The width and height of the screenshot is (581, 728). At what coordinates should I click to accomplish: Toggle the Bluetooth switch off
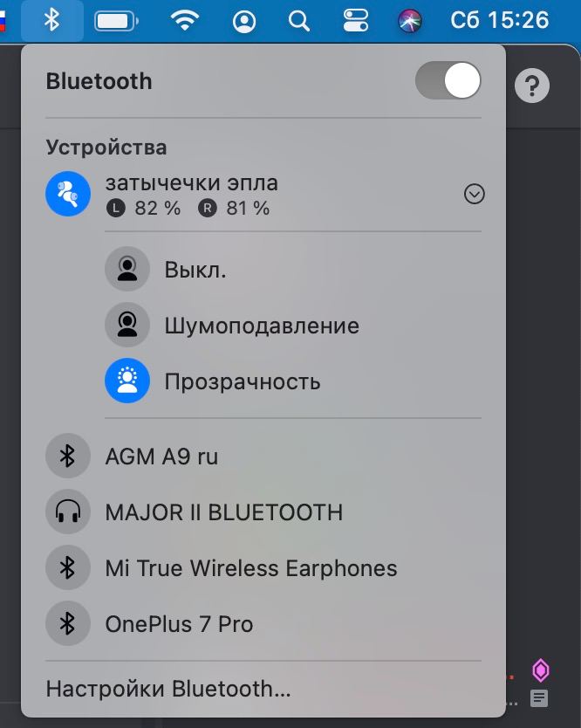(448, 81)
